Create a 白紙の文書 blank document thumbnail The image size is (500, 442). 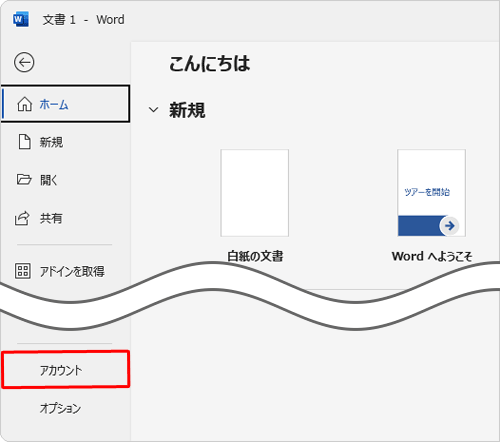[255, 193]
